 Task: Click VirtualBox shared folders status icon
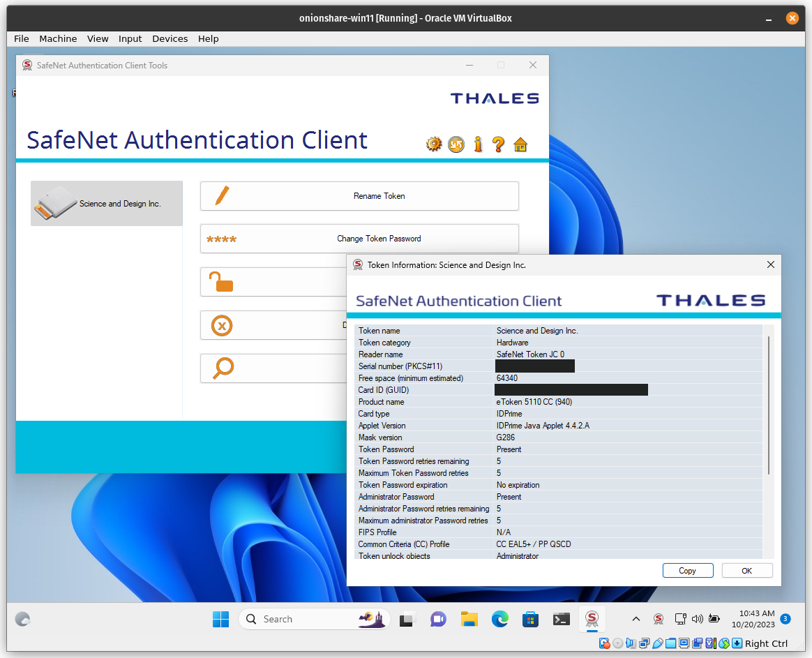[670, 643]
